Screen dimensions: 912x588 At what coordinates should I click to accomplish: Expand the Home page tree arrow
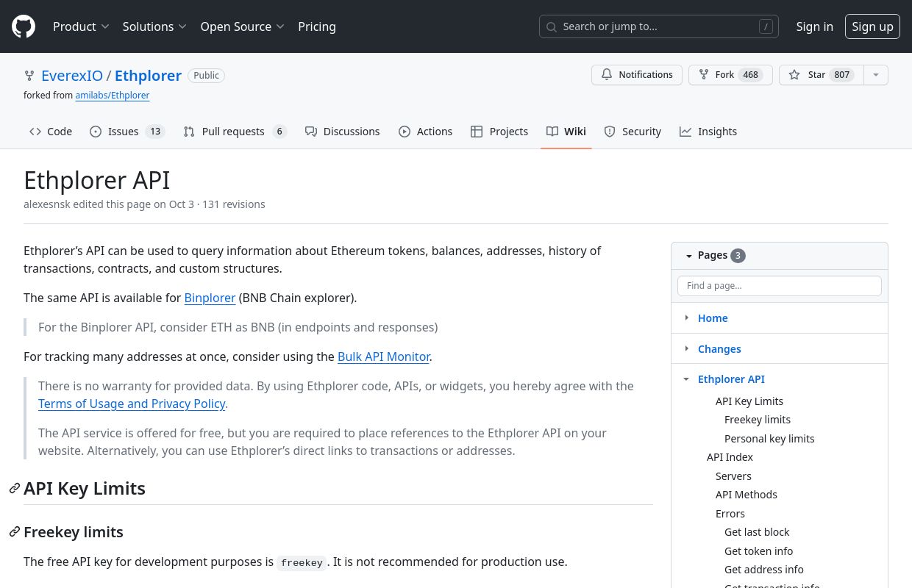(x=686, y=318)
